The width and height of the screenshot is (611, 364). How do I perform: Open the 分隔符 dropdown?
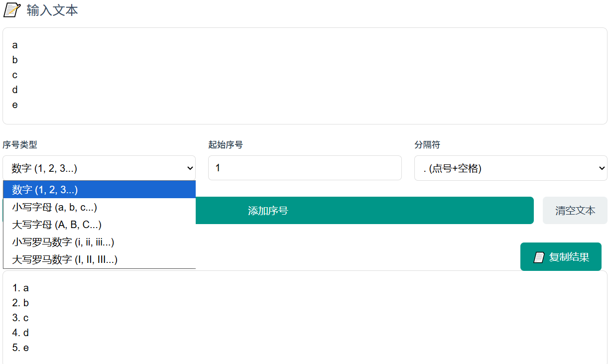(x=510, y=168)
